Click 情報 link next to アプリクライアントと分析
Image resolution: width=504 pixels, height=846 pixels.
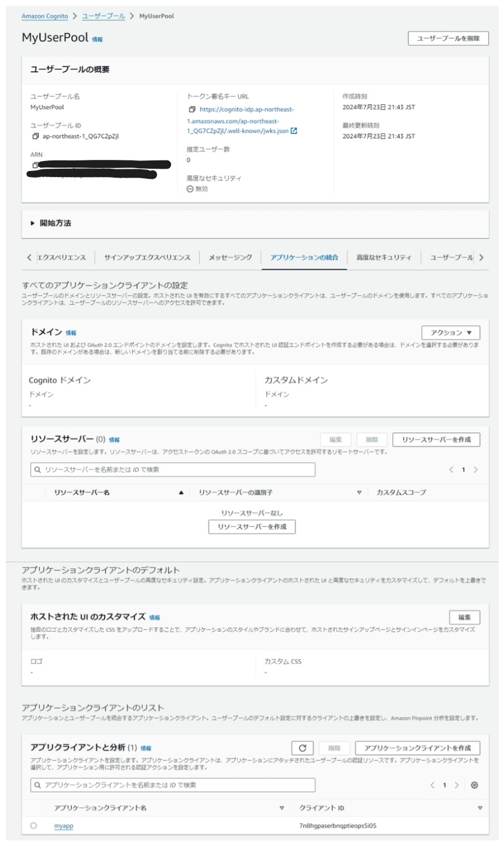(x=146, y=749)
